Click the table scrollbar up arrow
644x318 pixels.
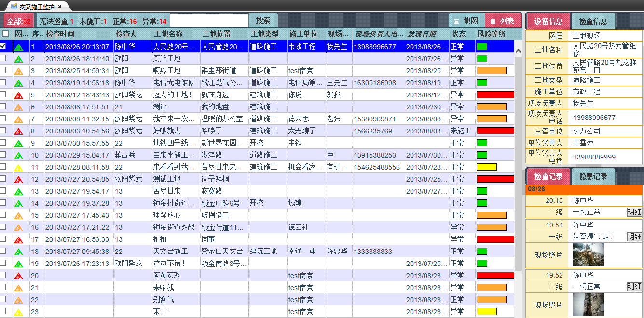(x=519, y=50)
